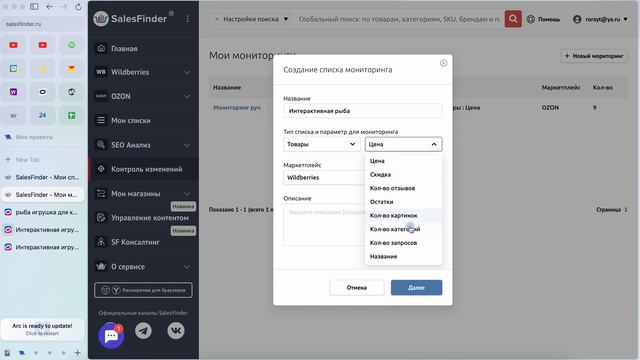Switch to SalesFinder - Мои сп... tab
The height and width of the screenshot is (360, 640).
tap(42, 178)
